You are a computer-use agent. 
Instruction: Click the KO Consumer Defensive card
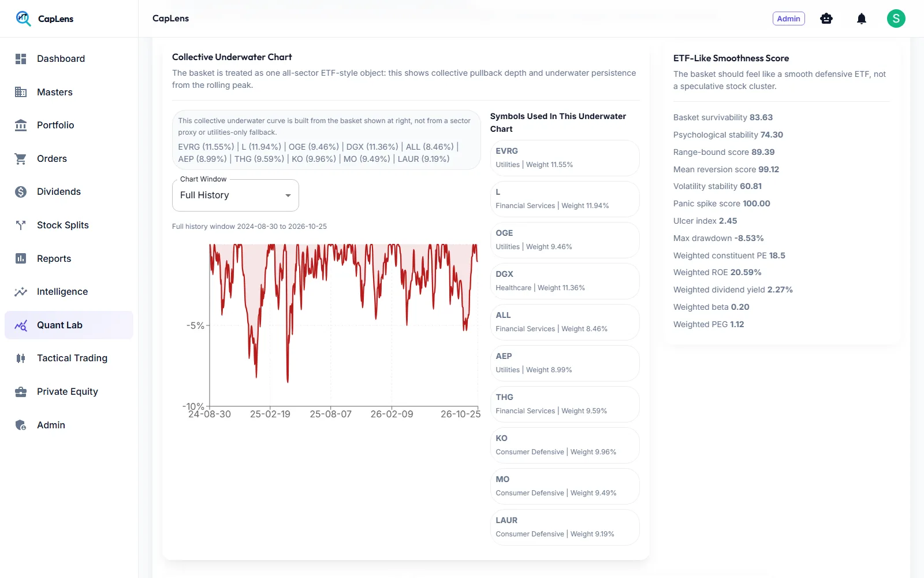pyautogui.click(x=565, y=445)
